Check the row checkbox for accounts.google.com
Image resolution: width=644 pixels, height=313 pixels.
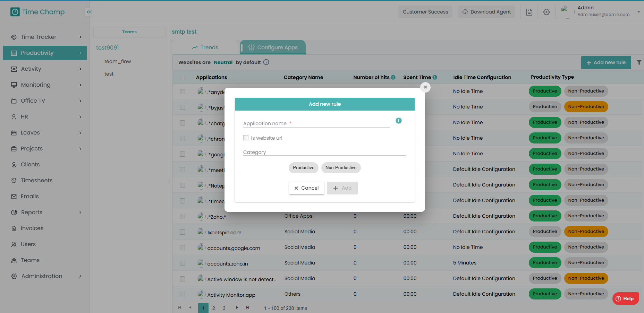(x=183, y=247)
